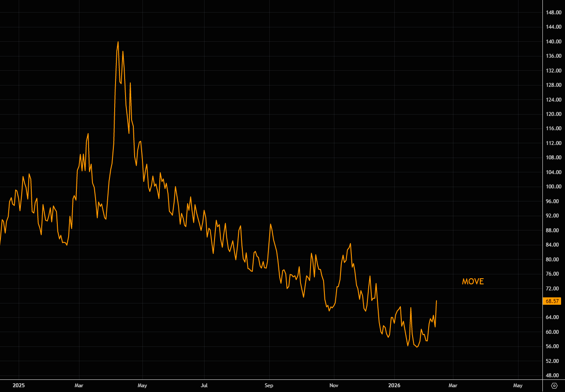Click the 56.00 price scale label
Viewport: 565px width, 392px height.
[x=554, y=346]
